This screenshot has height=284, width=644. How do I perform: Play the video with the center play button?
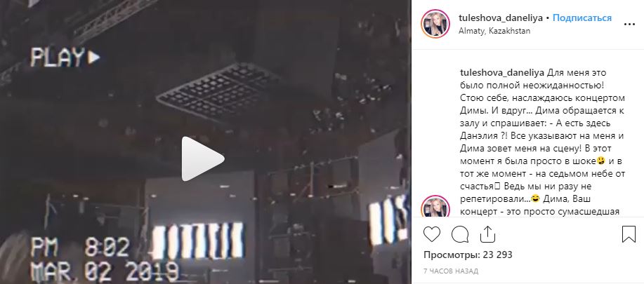[203, 158]
